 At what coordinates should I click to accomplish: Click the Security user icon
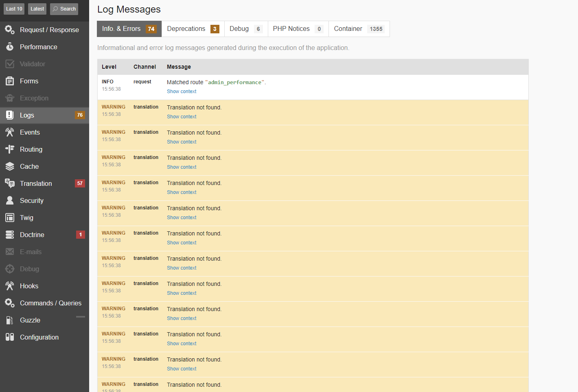point(10,200)
